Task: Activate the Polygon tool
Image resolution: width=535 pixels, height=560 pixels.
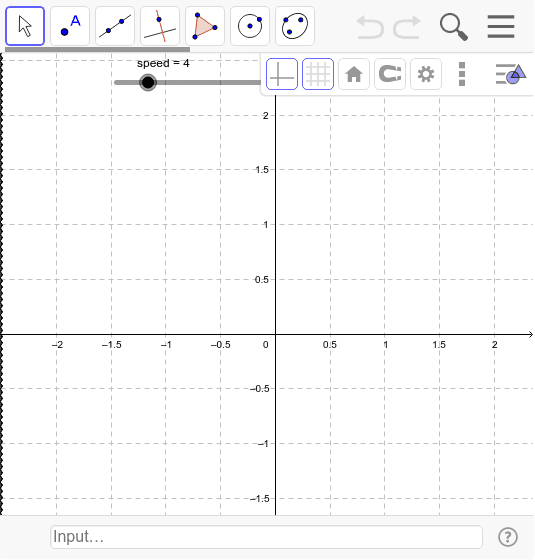Action: coord(205,26)
